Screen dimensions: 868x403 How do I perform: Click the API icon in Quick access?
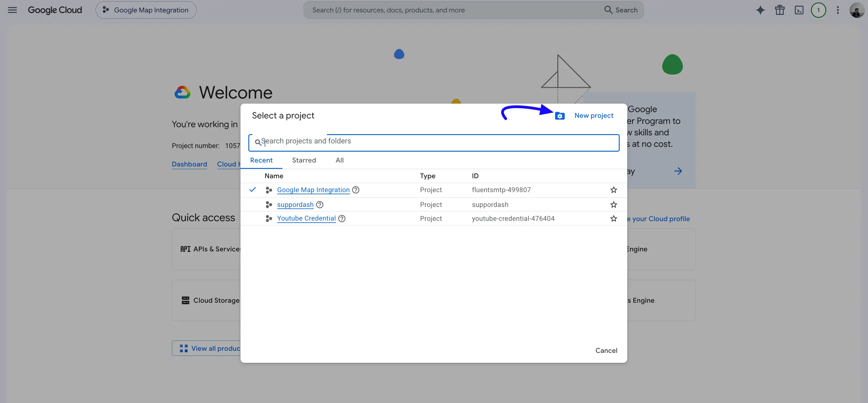coord(185,249)
